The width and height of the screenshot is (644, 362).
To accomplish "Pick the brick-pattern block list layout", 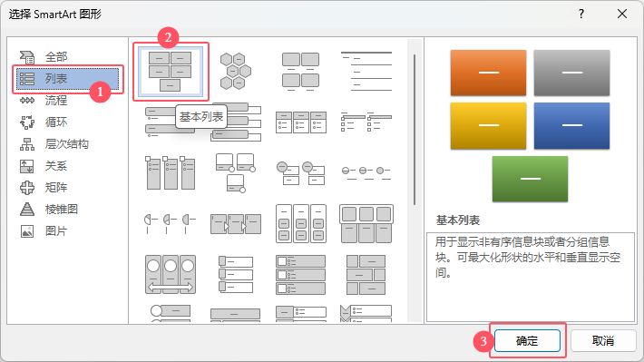I will pos(366,275).
